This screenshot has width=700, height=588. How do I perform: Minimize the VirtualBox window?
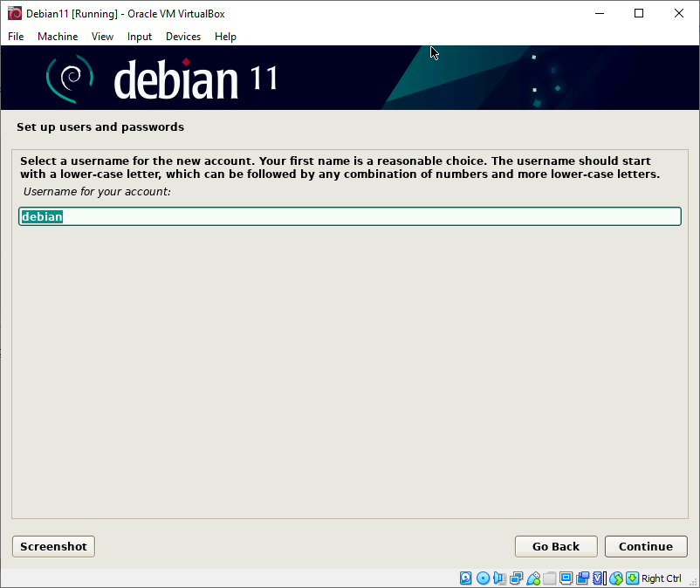point(600,13)
